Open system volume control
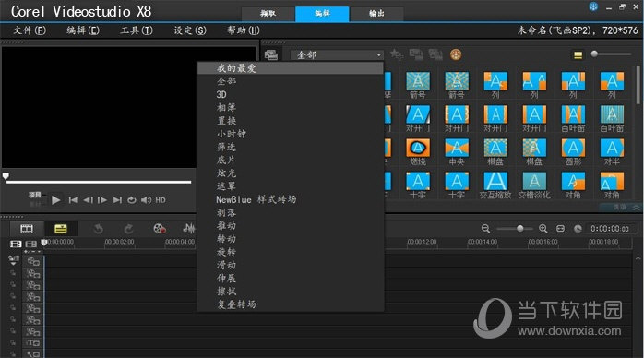This screenshot has width=644, height=358. coord(146,200)
